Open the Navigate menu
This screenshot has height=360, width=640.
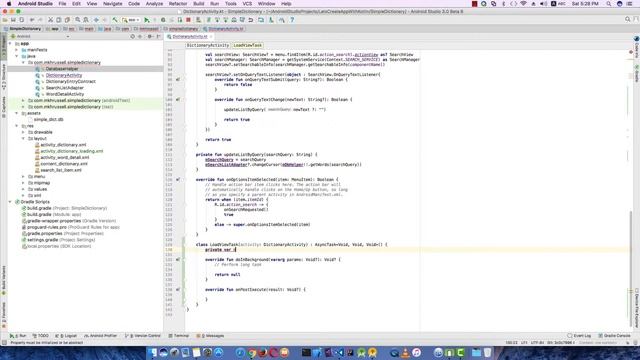(113, 4)
